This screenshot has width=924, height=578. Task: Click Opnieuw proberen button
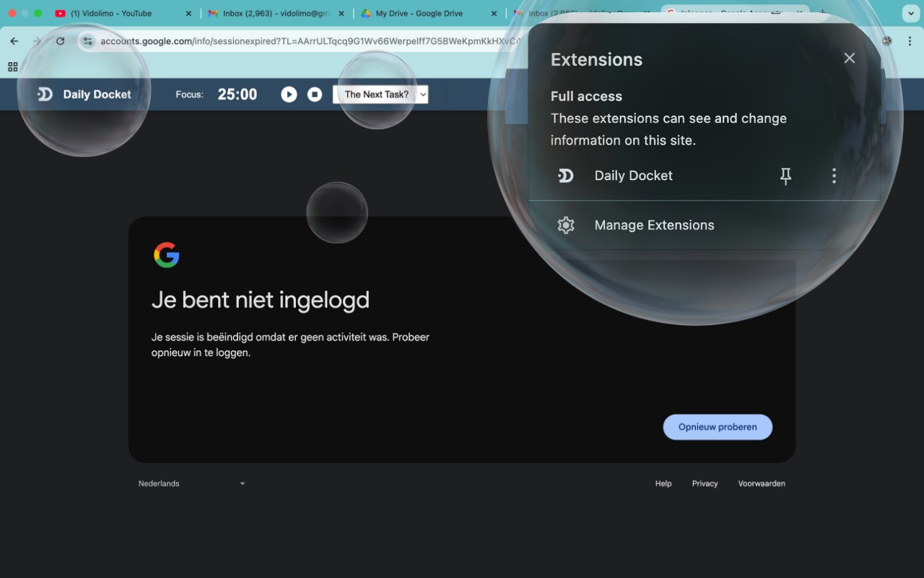pyautogui.click(x=718, y=427)
